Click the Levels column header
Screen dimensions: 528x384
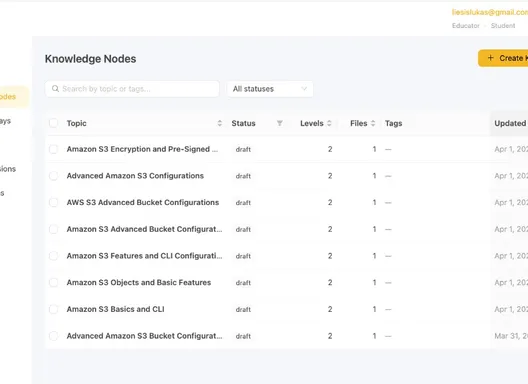pyautogui.click(x=312, y=123)
